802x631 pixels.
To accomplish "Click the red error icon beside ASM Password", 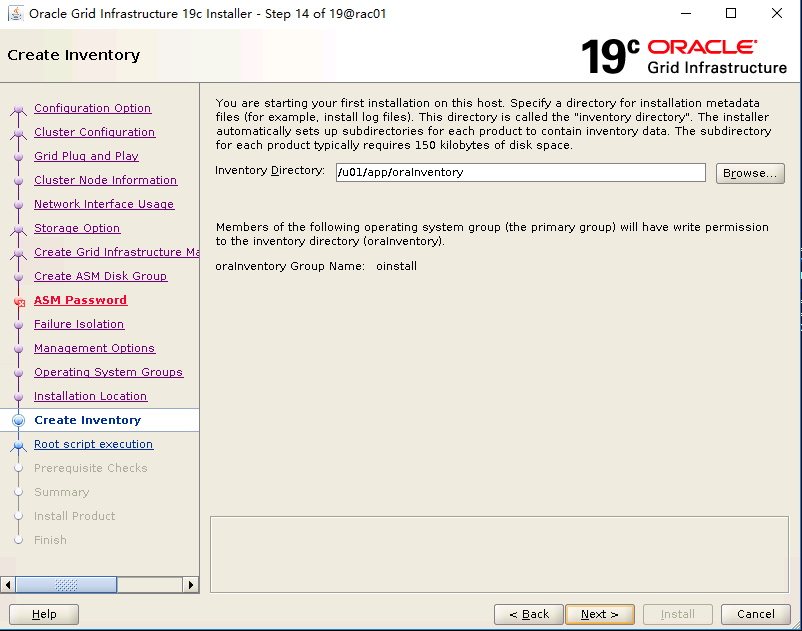I will click(x=19, y=302).
